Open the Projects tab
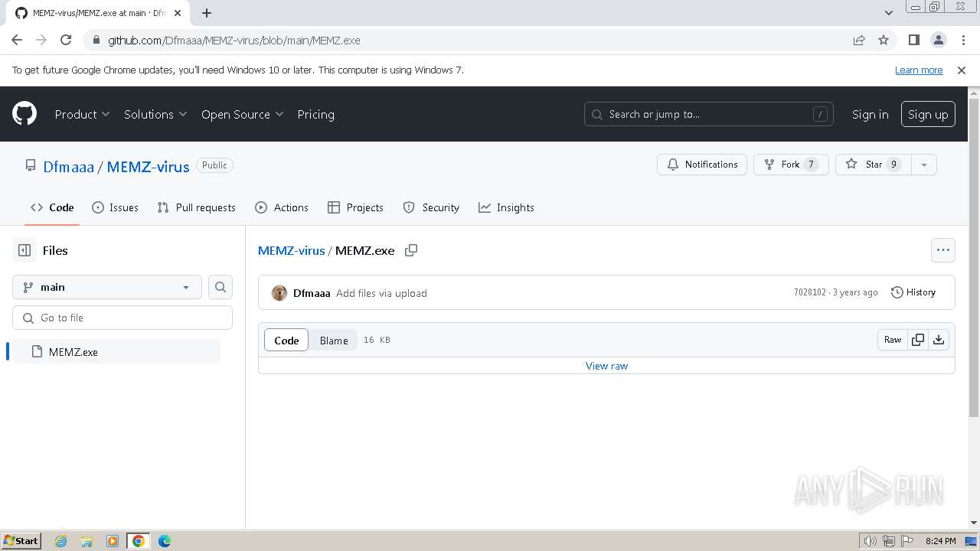Image resolution: width=980 pixels, height=551 pixels. coord(355,207)
